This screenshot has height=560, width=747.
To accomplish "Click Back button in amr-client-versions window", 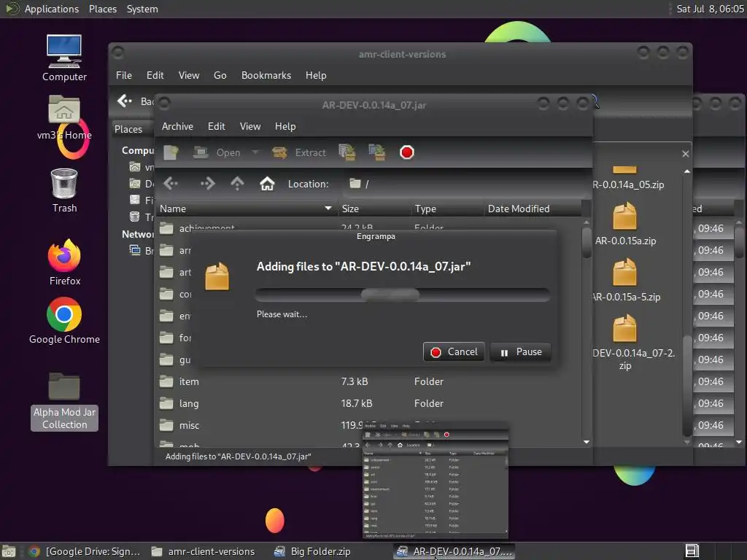I will [136, 101].
